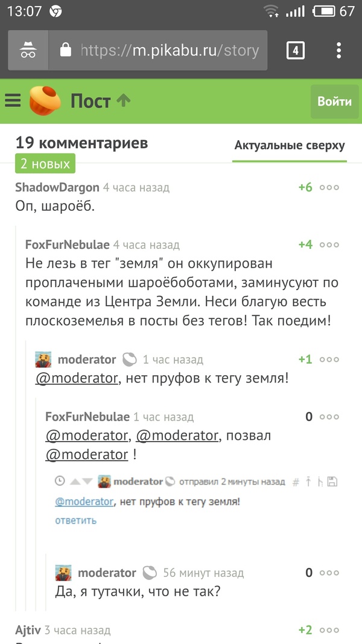Open the Chrome three-dot overflow menu

pyautogui.click(x=339, y=50)
